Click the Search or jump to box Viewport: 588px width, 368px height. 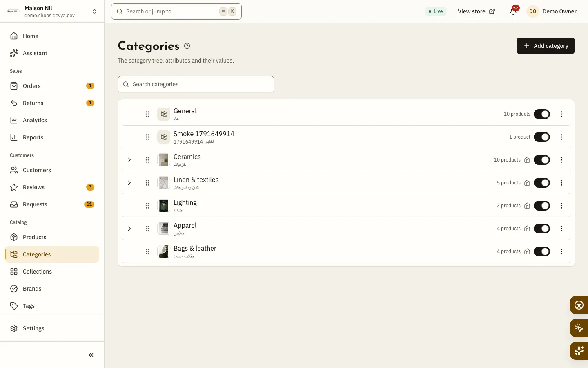pyautogui.click(x=176, y=11)
